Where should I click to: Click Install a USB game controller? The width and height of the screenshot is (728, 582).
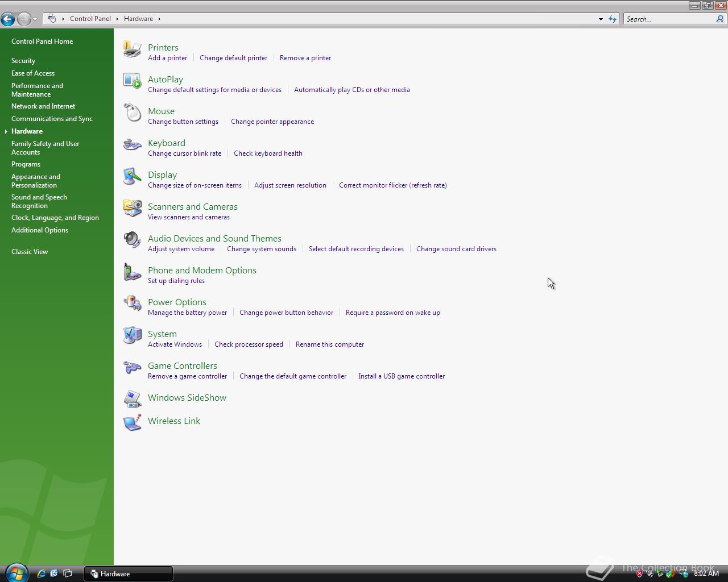pyautogui.click(x=402, y=376)
